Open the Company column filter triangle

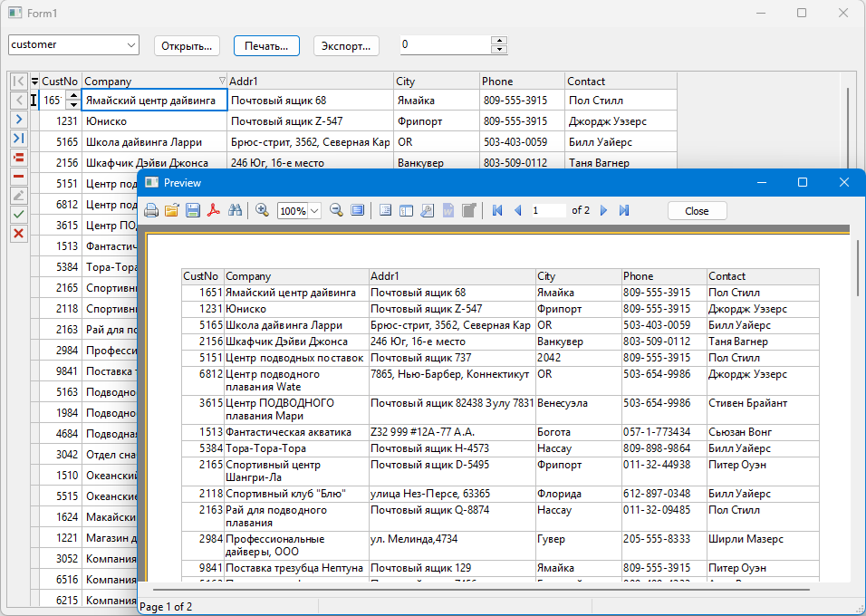[x=223, y=81]
